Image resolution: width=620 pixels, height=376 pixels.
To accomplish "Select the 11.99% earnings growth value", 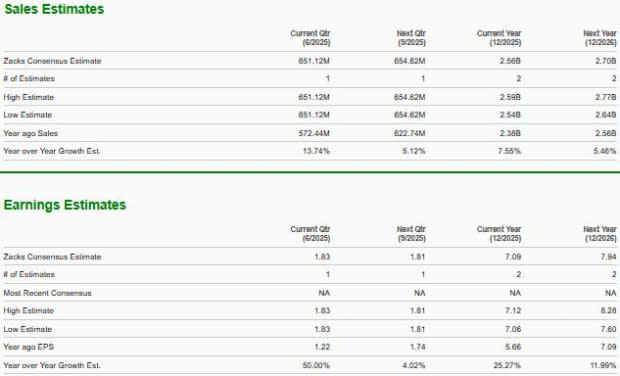I will click(x=603, y=365).
